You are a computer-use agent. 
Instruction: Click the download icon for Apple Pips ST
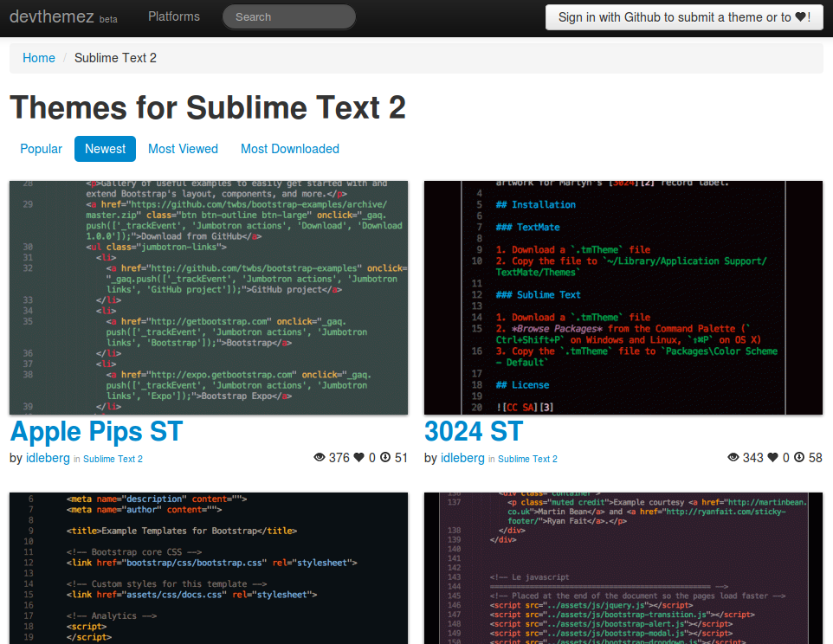(x=385, y=457)
